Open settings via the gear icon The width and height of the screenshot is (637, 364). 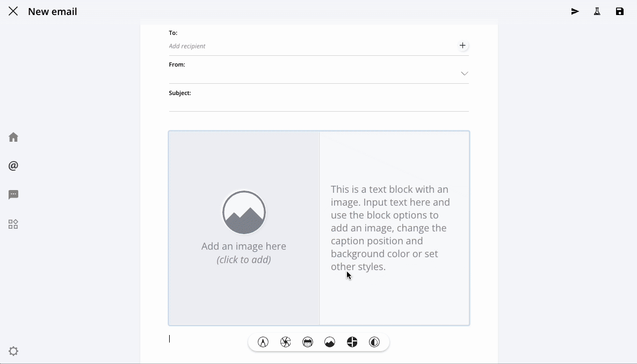pos(13,351)
